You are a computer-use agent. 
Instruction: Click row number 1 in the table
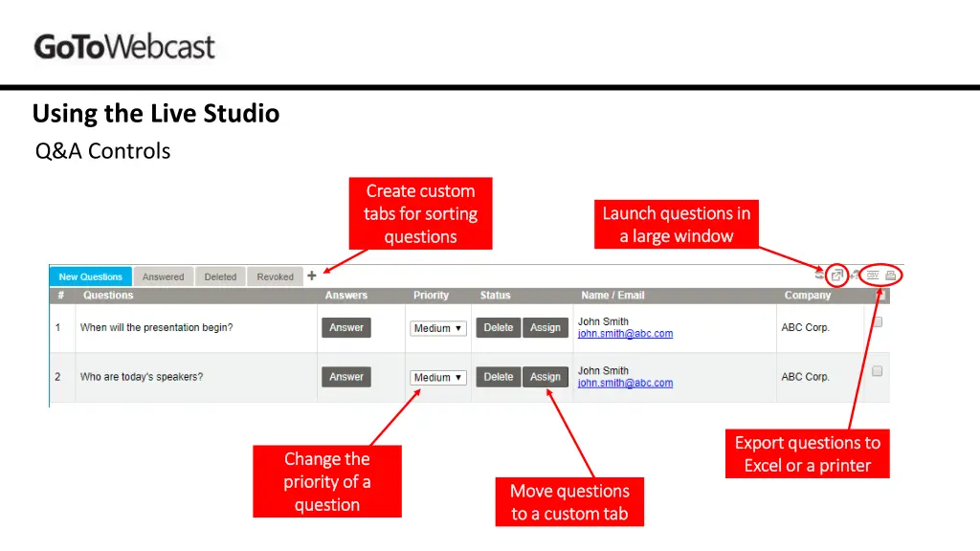pos(57,327)
